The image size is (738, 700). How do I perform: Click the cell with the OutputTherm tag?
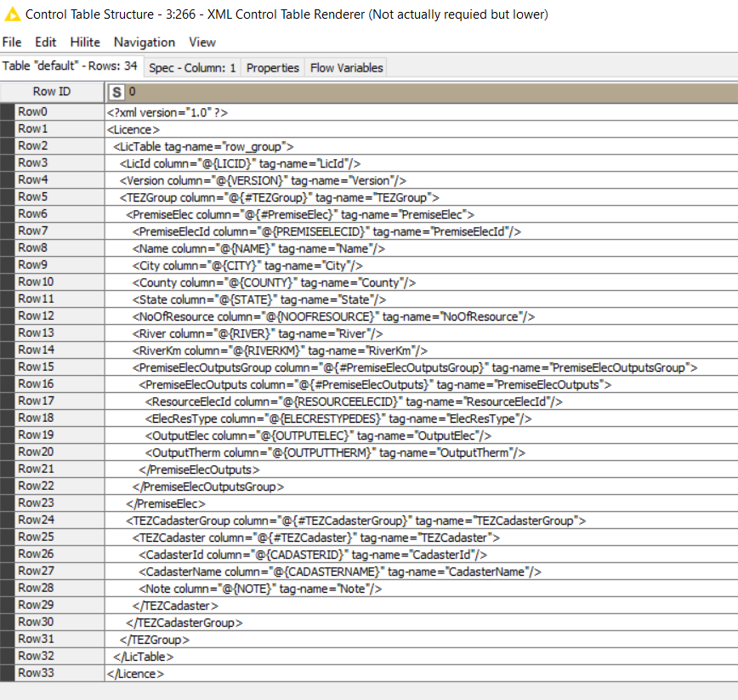[x=335, y=452]
